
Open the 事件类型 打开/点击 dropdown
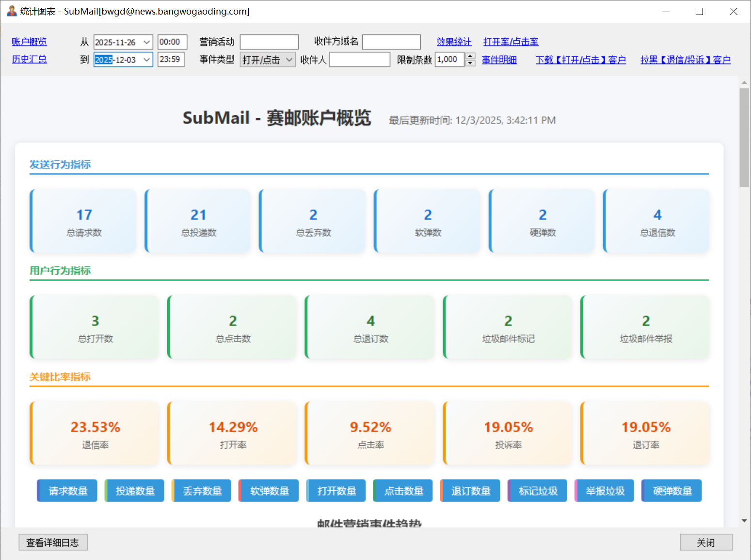pos(289,59)
